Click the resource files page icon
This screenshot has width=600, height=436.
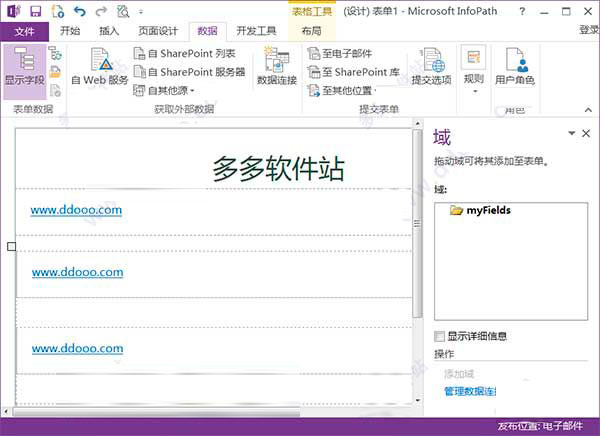coord(55,90)
